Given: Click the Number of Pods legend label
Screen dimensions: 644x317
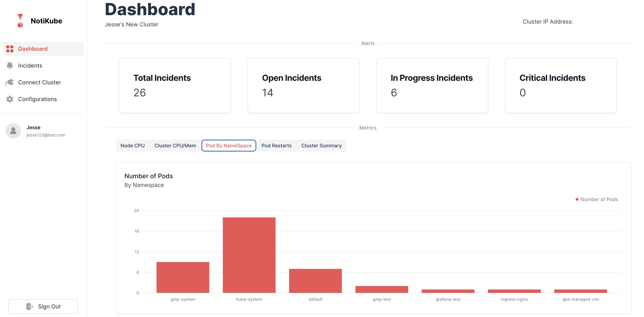Looking at the screenshot, I should coord(599,199).
